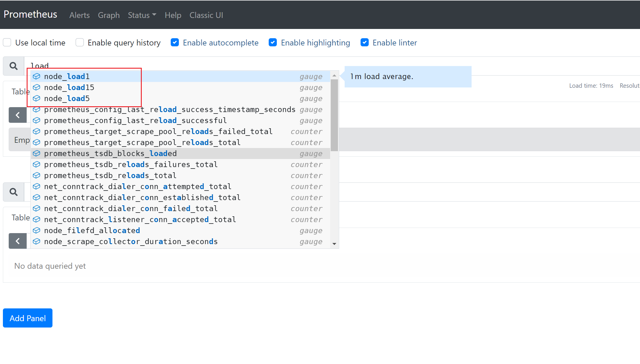
Task: Uncheck Enable highlighting
Action: point(273,43)
